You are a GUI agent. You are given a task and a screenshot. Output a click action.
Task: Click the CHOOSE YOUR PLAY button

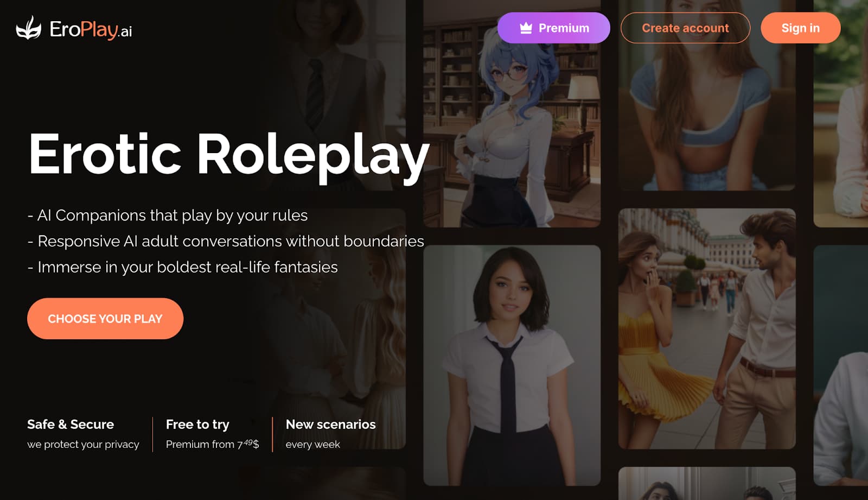105,319
